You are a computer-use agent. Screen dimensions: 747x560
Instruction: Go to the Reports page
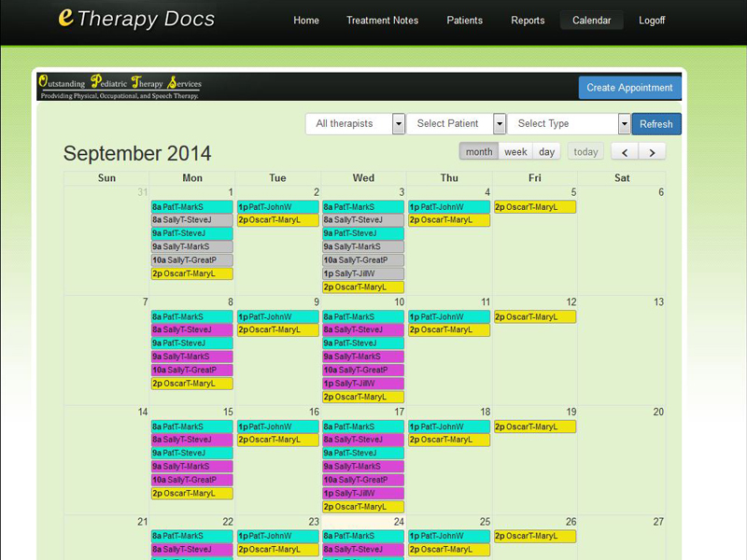(x=528, y=21)
